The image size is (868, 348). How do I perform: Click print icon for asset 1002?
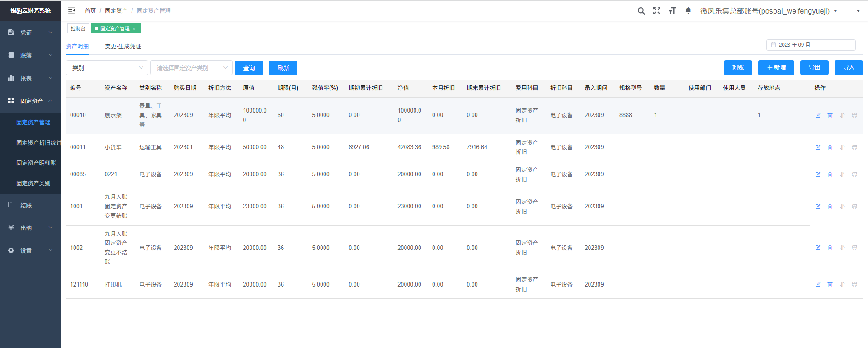(854, 248)
